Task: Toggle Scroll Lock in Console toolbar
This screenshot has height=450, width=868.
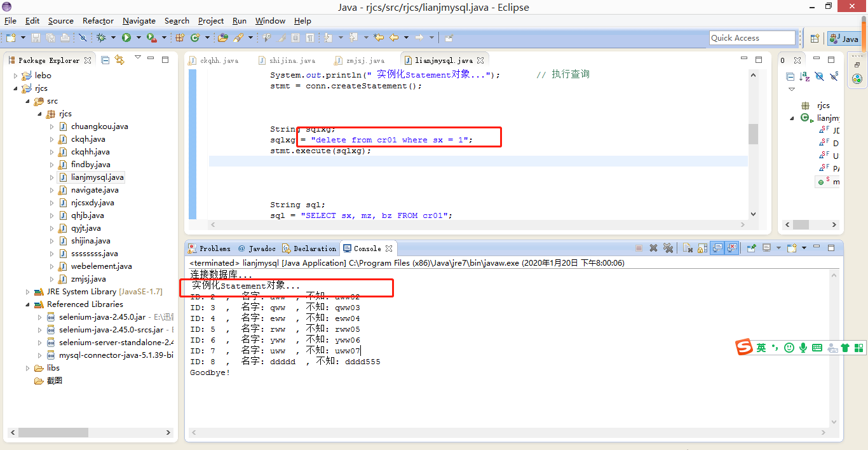Action: coord(702,248)
